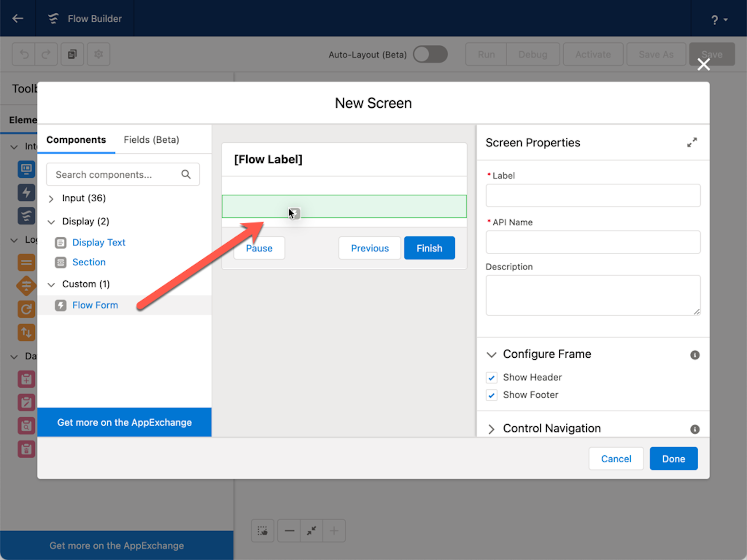This screenshot has width=747, height=560.
Task: Click the Done button
Action: click(673, 458)
